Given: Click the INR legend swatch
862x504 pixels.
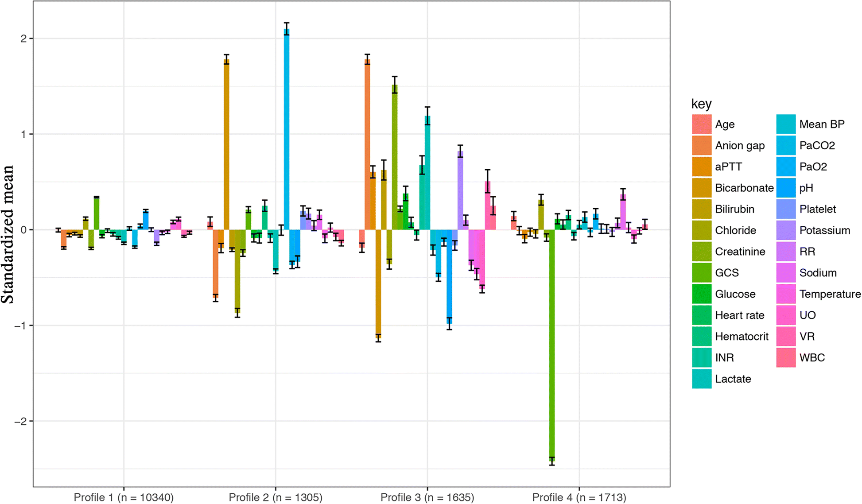Looking at the screenshot, I should pyautogui.click(x=702, y=358).
